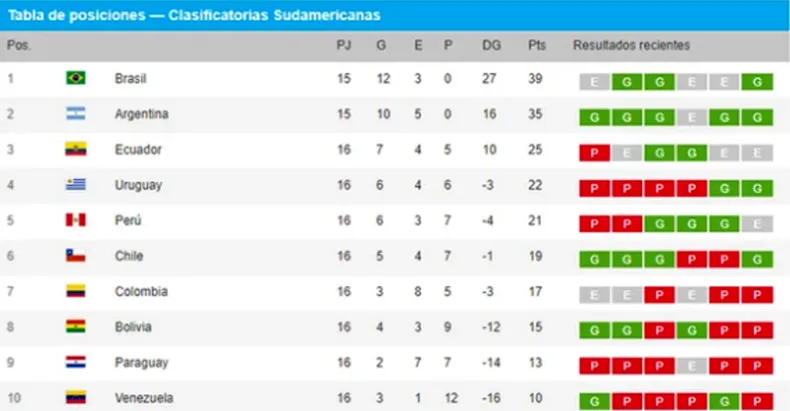
Task: Click the Uruguay flag icon
Action: pos(76,185)
